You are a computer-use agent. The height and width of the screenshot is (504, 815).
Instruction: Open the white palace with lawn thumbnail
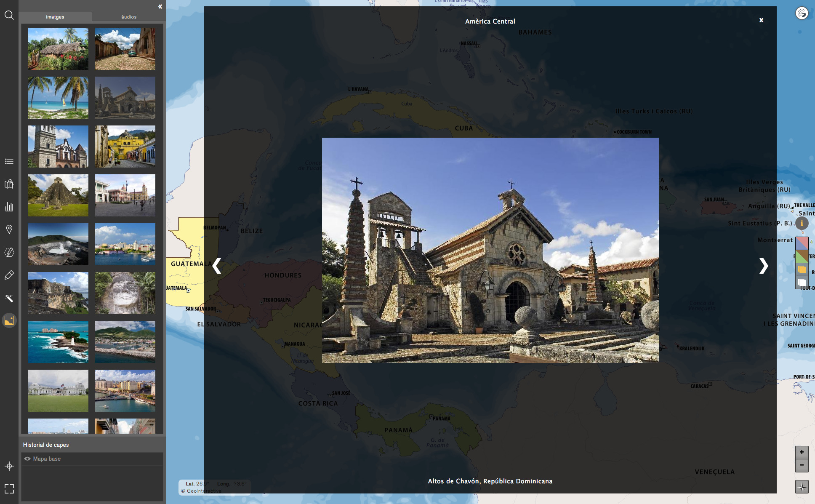coord(58,391)
